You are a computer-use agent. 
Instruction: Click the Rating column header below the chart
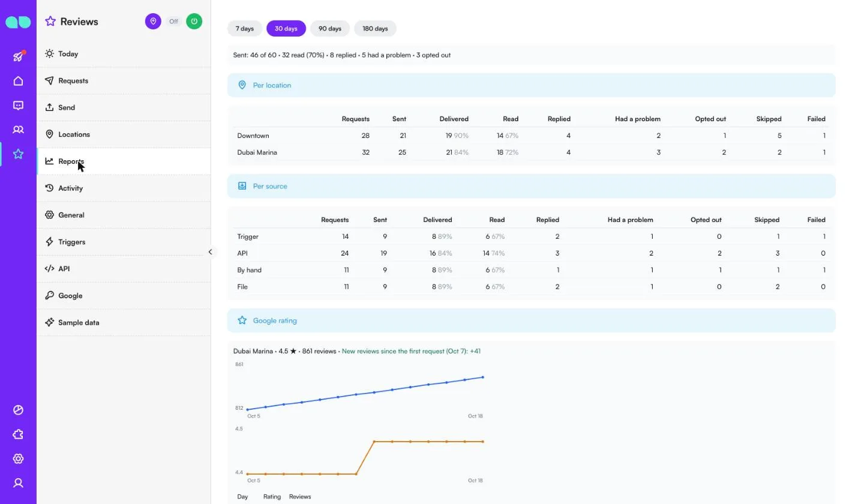pyautogui.click(x=272, y=497)
